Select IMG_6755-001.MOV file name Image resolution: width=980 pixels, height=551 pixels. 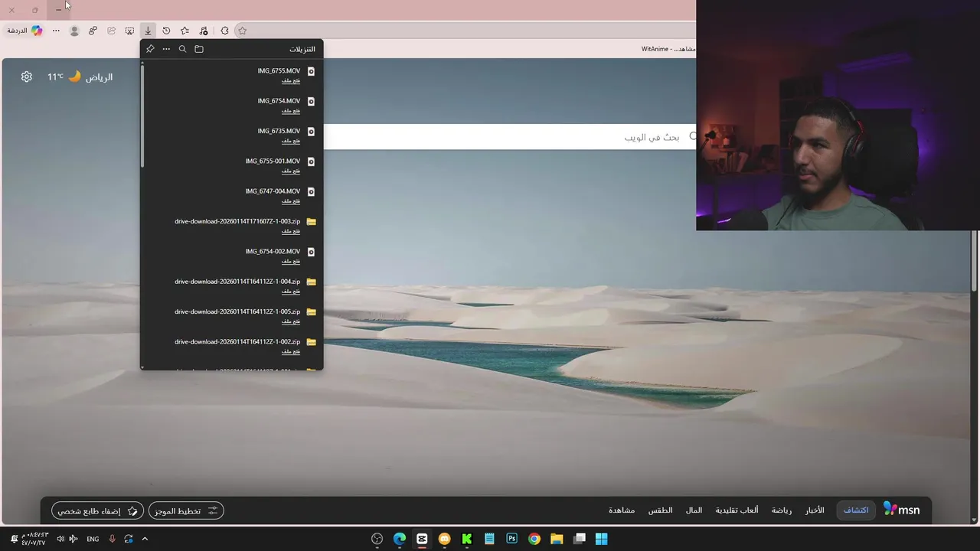(x=273, y=161)
